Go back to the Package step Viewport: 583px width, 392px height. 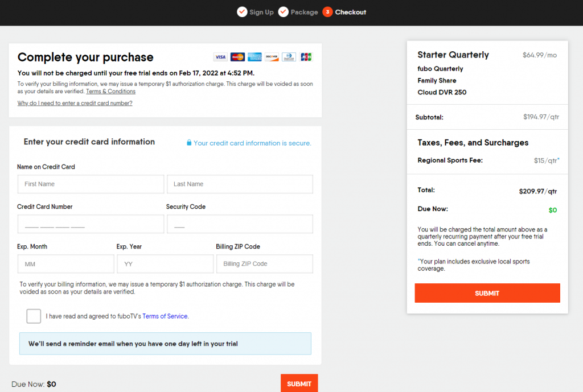(x=304, y=13)
